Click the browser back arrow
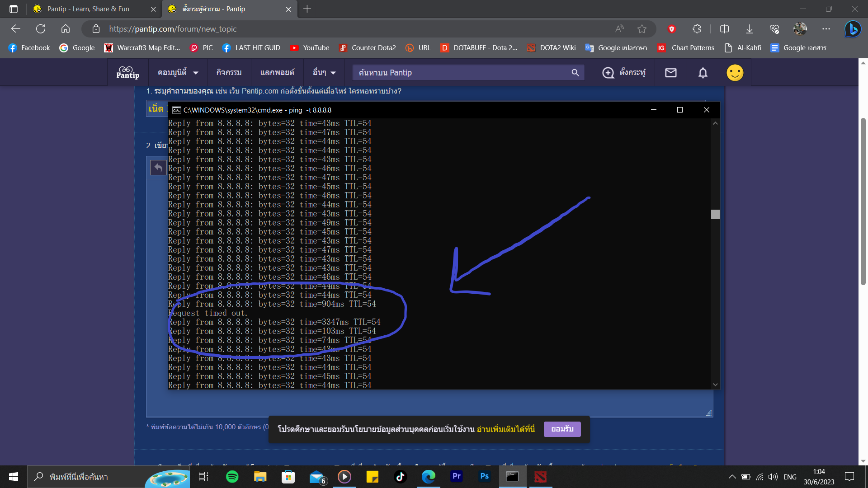This screenshot has height=488, width=868. point(16,29)
